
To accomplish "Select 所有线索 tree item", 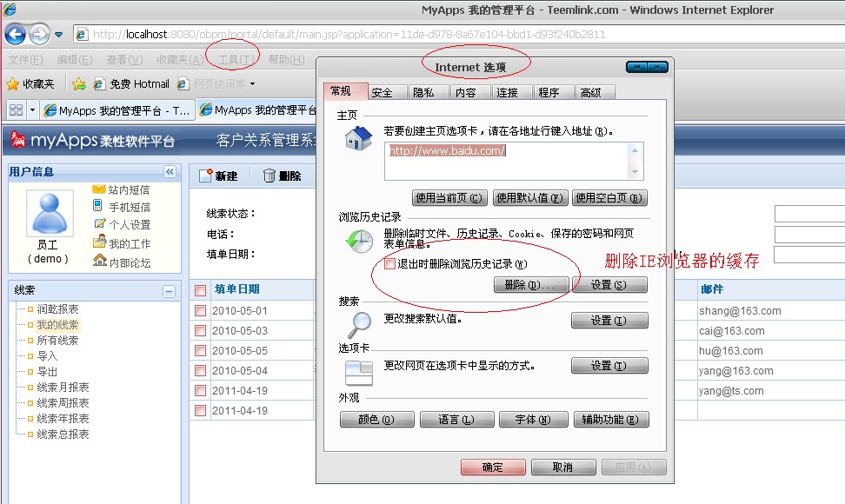I will [x=57, y=341].
